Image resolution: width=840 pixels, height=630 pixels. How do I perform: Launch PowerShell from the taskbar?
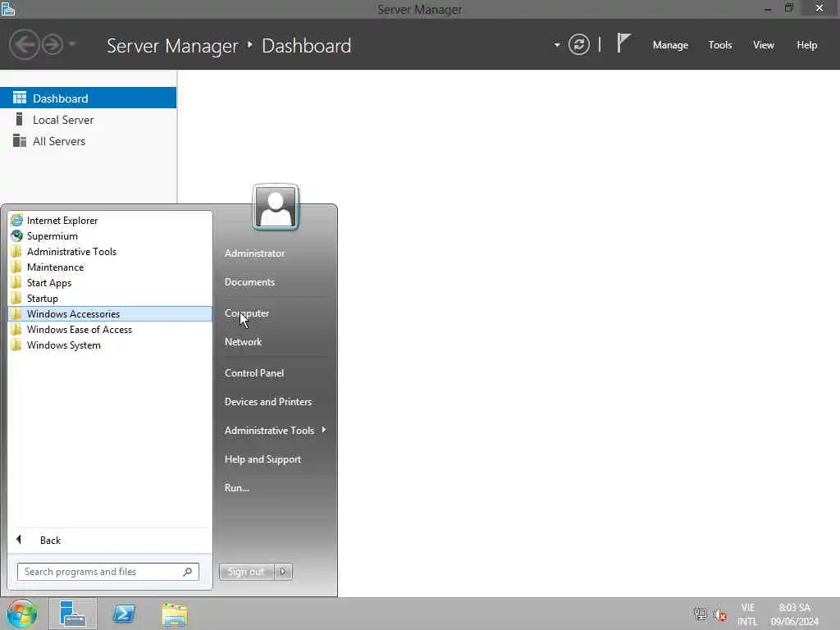point(124,614)
